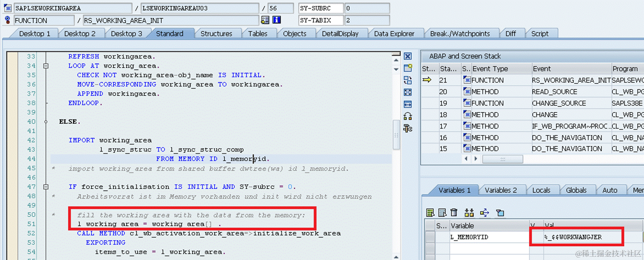Click the Variable column header

coord(489,226)
